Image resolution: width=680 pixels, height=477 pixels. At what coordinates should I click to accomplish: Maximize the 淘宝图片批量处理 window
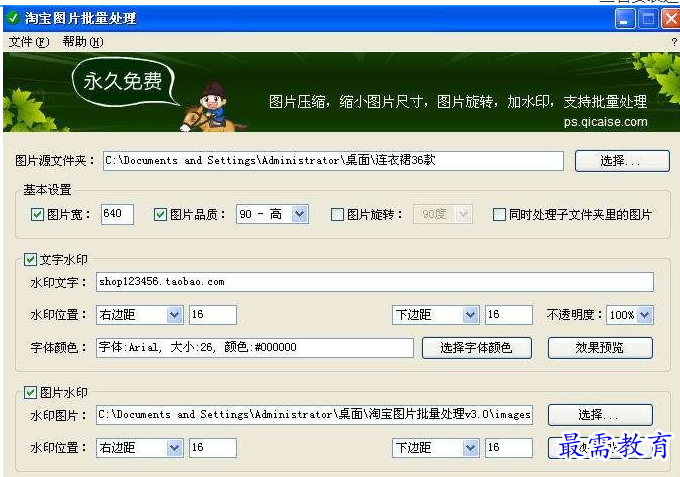tap(648, 19)
